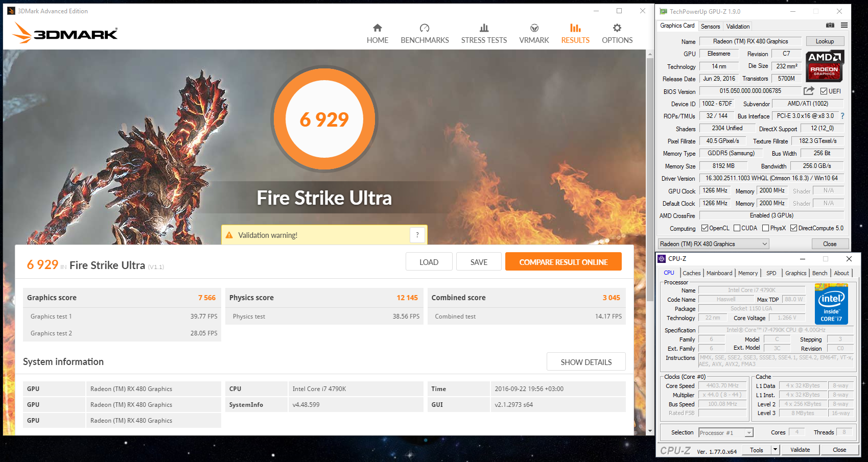Screen dimensions: 868x462
Task: Click the Validate button in CPU-Z
Action: click(x=800, y=450)
